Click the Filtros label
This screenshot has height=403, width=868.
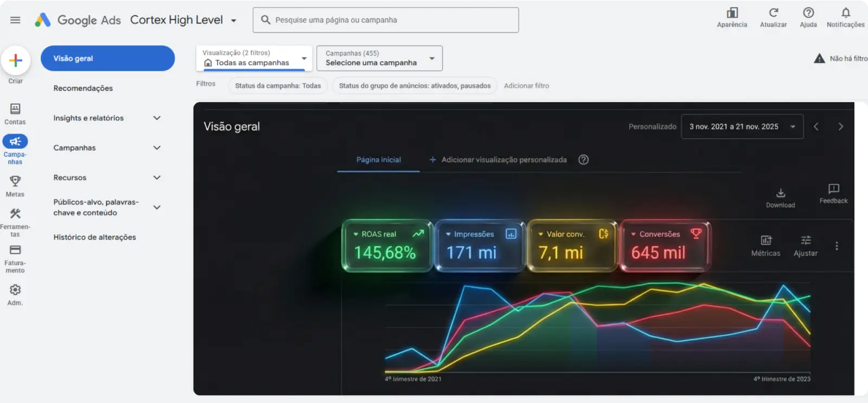pyautogui.click(x=206, y=84)
